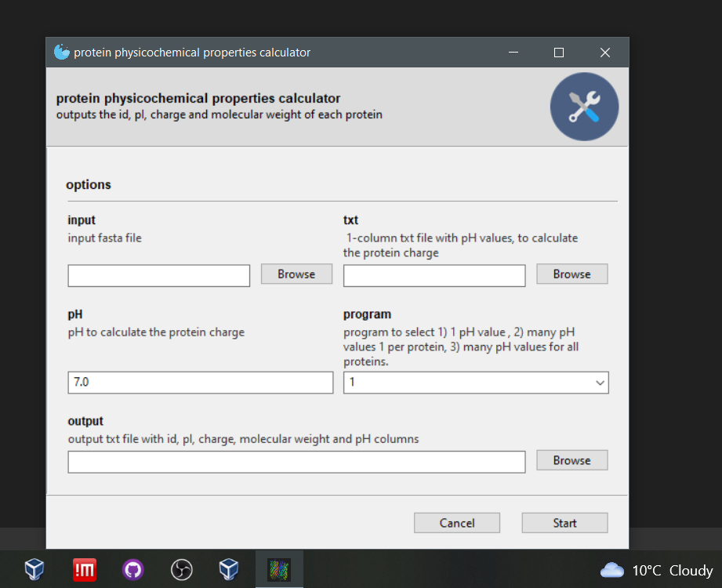The width and height of the screenshot is (722, 588).
Task: Minimize the calculator window
Action: pos(513,53)
